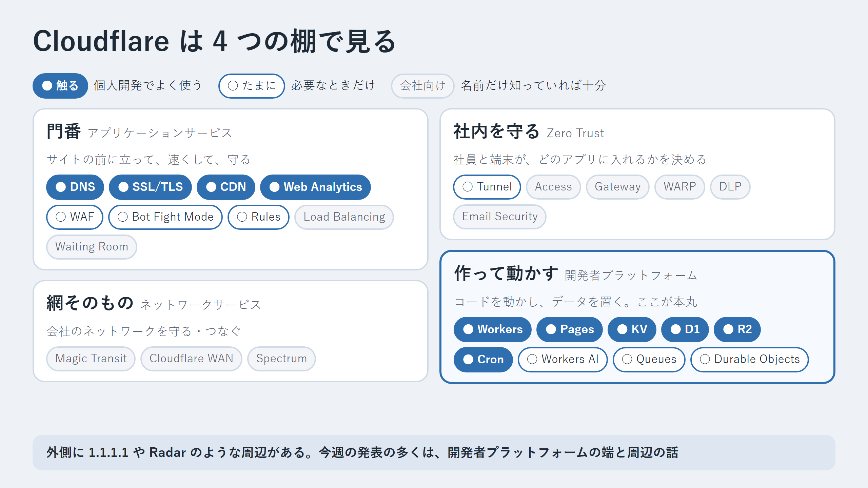Click the CDN tag
The image size is (868, 488).
(x=226, y=187)
